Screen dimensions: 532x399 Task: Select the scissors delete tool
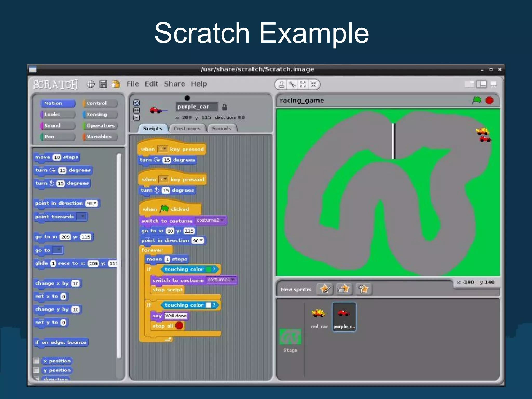click(292, 84)
